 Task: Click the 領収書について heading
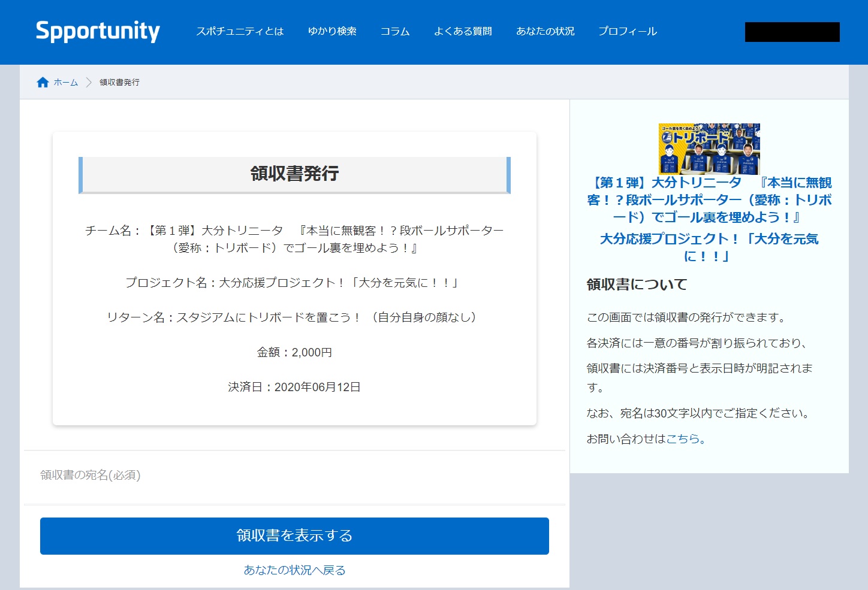(637, 285)
